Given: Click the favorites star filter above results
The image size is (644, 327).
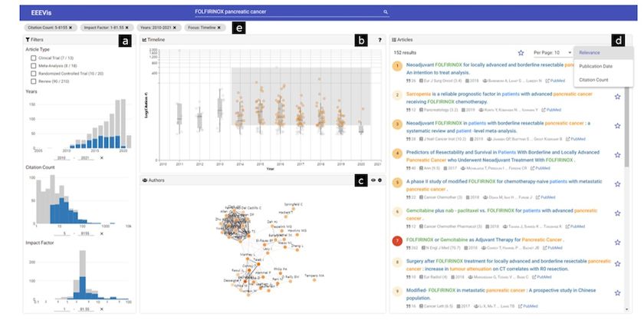Looking at the screenshot, I should pos(521,53).
